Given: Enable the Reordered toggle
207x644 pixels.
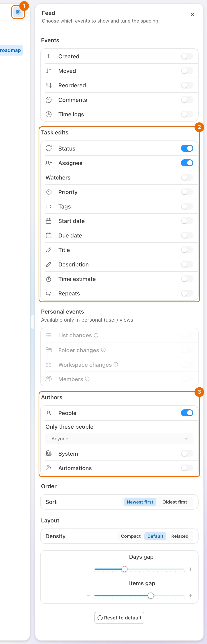Looking at the screenshot, I should [187, 85].
